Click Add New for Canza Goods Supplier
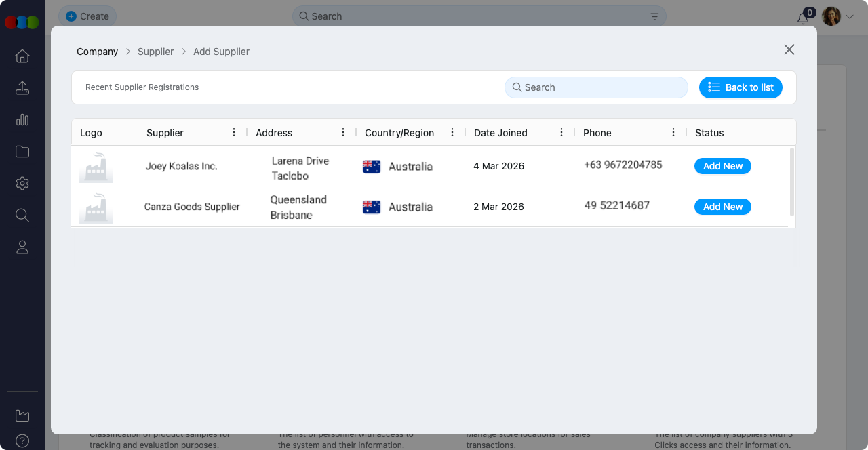 722,207
